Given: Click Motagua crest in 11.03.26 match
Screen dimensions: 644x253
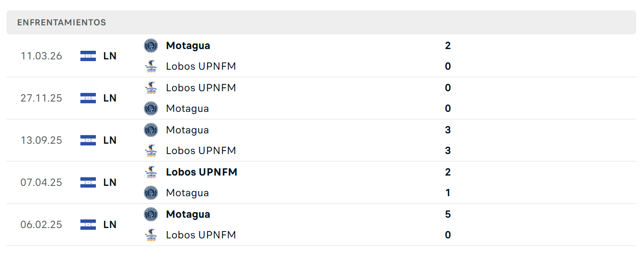Looking at the screenshot, I should [x=151, y=46].
